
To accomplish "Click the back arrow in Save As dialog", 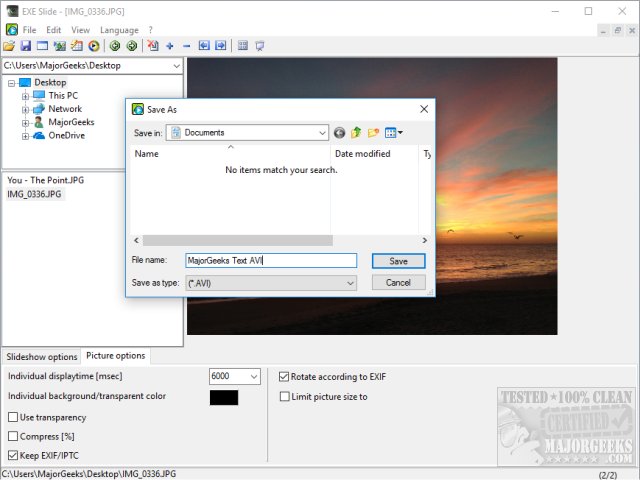I will pos(339,133).
